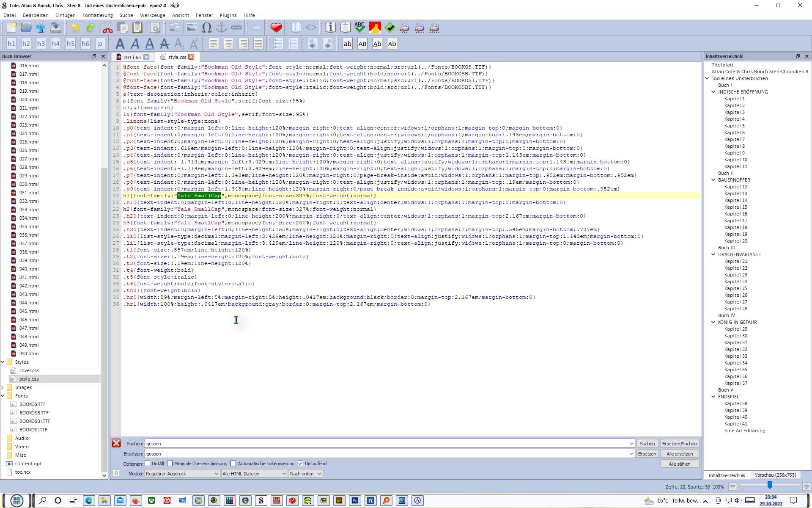Click the Cut scissors icon

107,28
